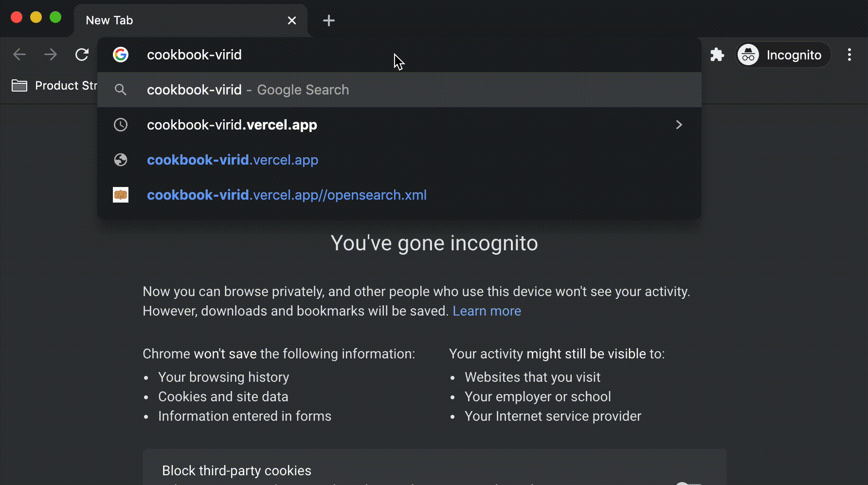Click the globe icon on the URL suggestion
The image size is (868, 485).
pos(121,160)
